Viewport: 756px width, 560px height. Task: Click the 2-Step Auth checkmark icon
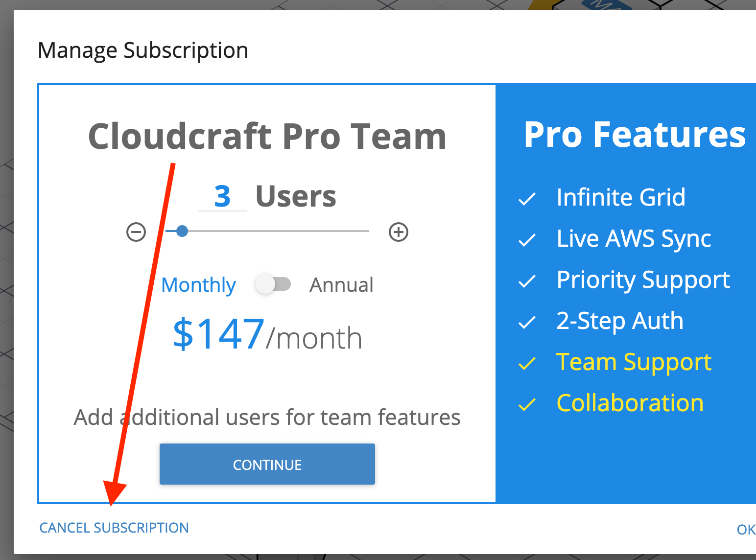[x=527, y=322]
